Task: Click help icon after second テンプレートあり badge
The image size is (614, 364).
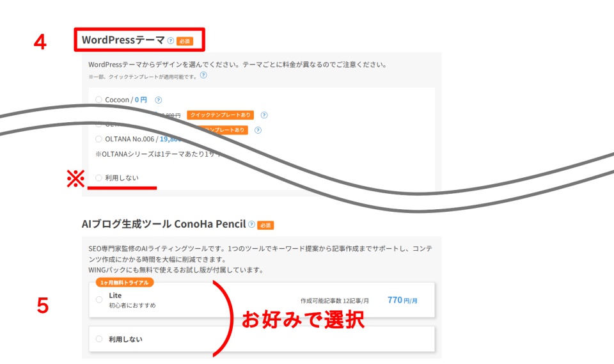Action: (x=258, y=130)
